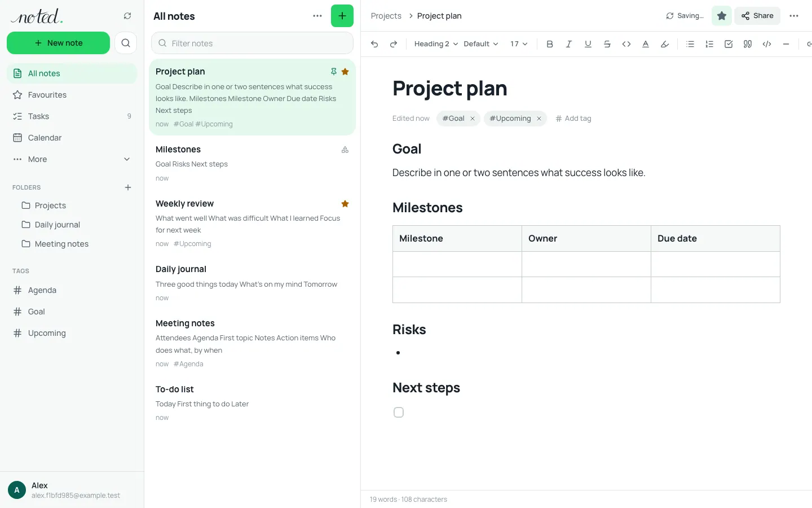Open the Default font dropdown
812x508 pixels.
481,44
